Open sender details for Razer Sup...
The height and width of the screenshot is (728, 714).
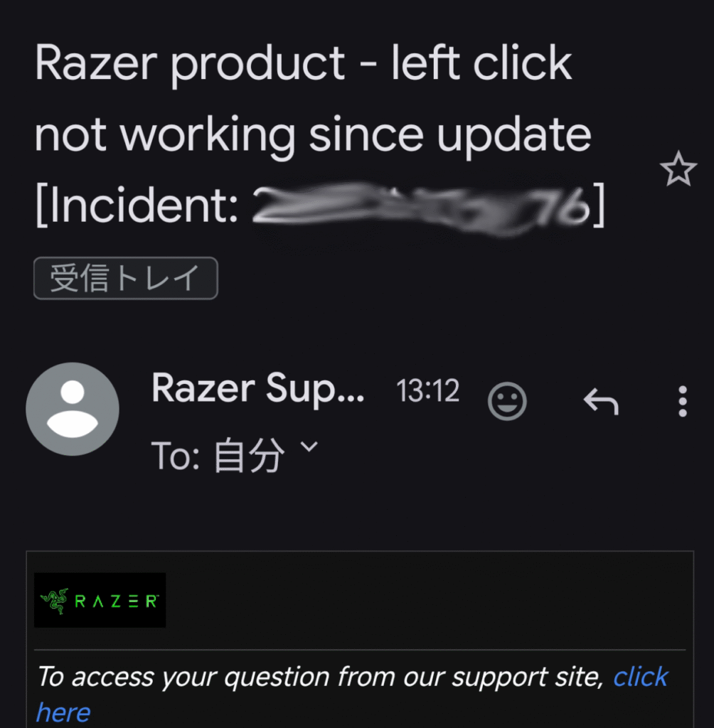click(258, 389)
